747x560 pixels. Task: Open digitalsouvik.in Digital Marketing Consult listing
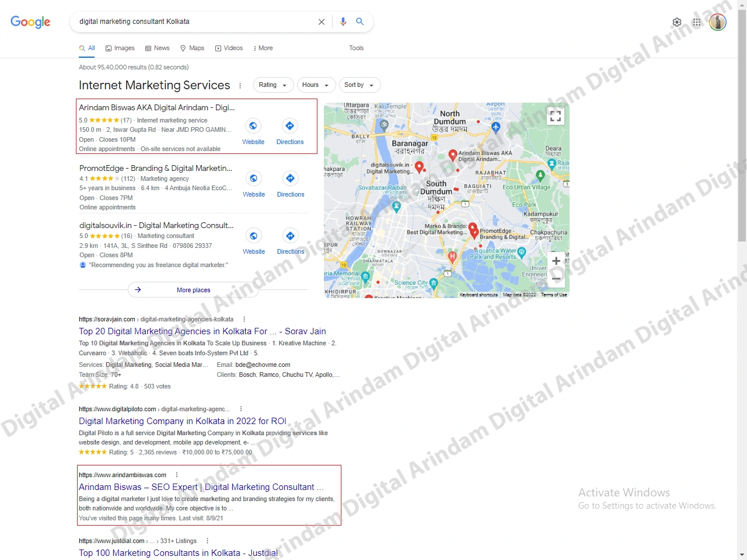click(156, 225)
